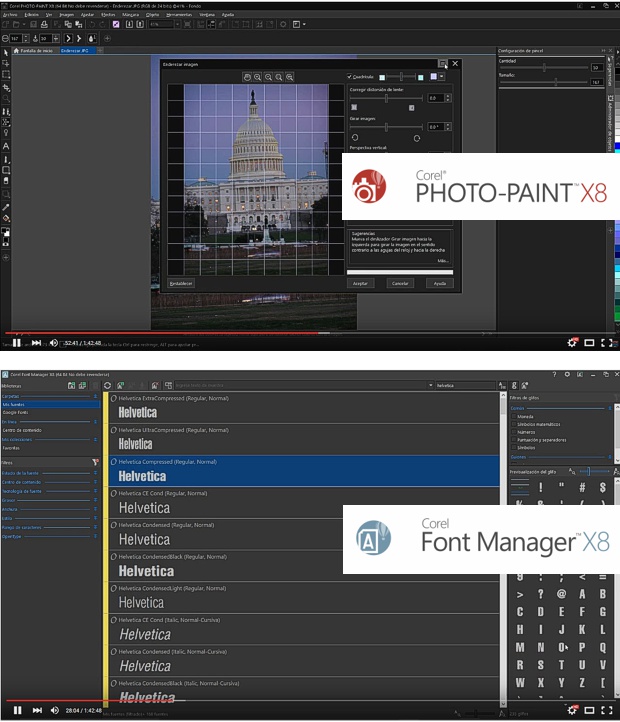Viewport: 620px width, 722px height.
Task: Check the Puntuación y separadores filter
Action: click(514, 440)
